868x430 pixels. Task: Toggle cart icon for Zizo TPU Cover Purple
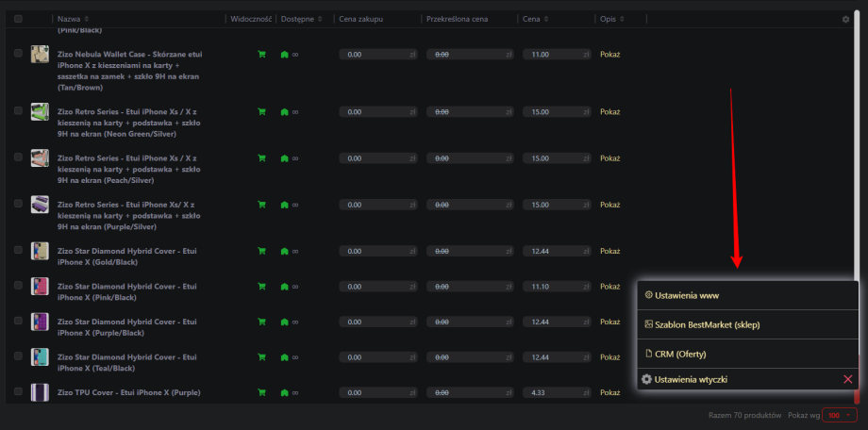click(x=261, y=391)
